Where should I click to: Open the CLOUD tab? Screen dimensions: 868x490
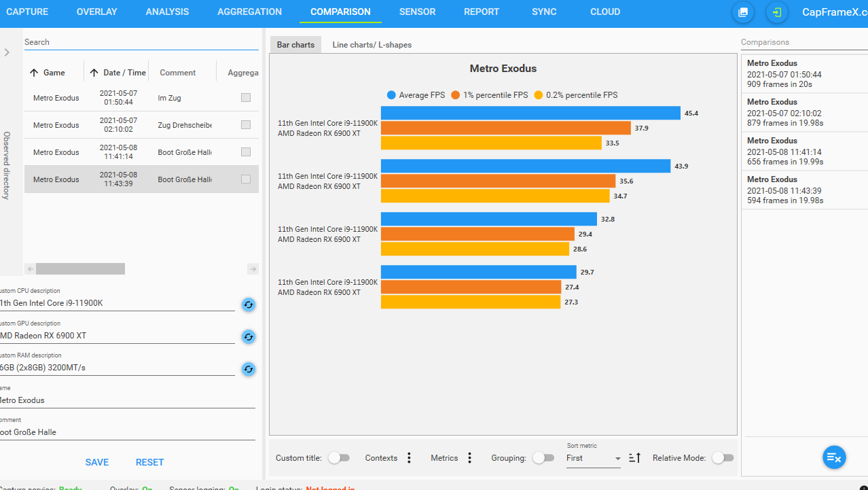(x=605, y=12)
